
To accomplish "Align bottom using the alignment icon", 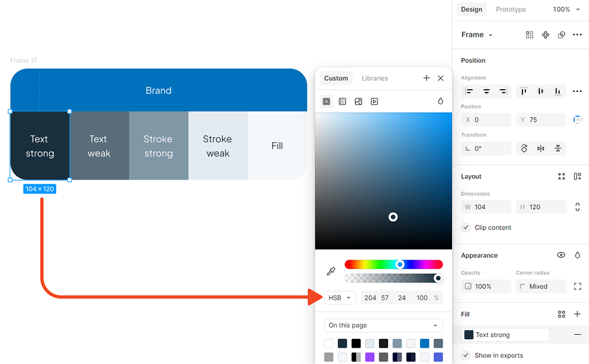I will pos(558,91).
